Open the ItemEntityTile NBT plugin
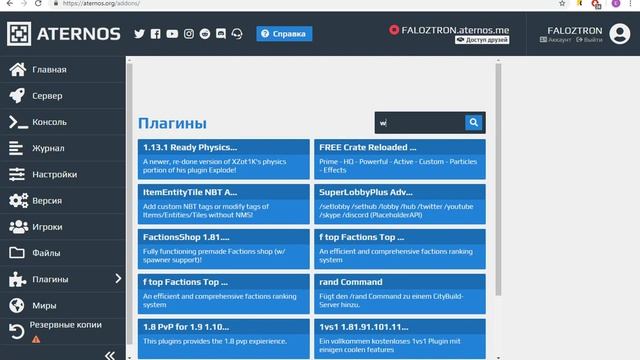The height and width of the screenshot is (360, 640). 224,204
